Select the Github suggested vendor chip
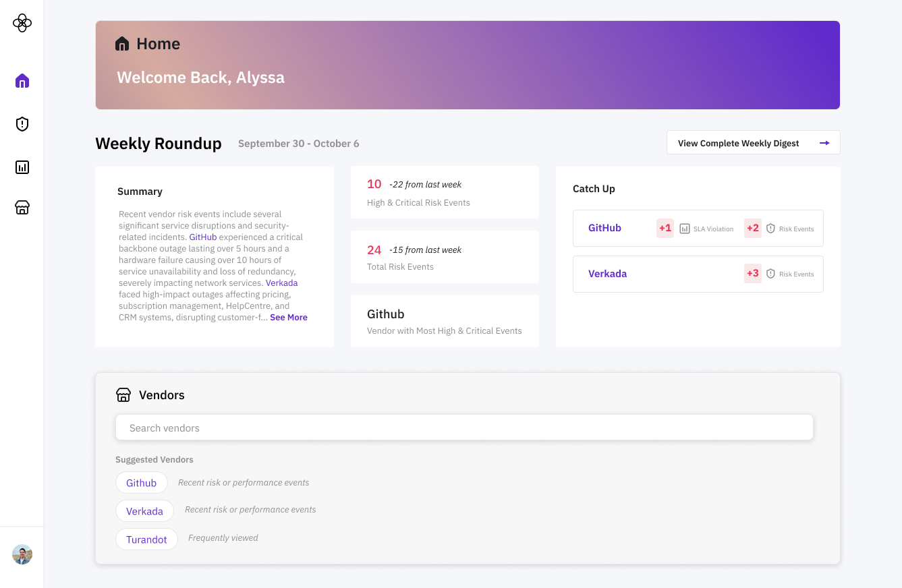The height and width of the screenshot is (588, 902). 142,483
